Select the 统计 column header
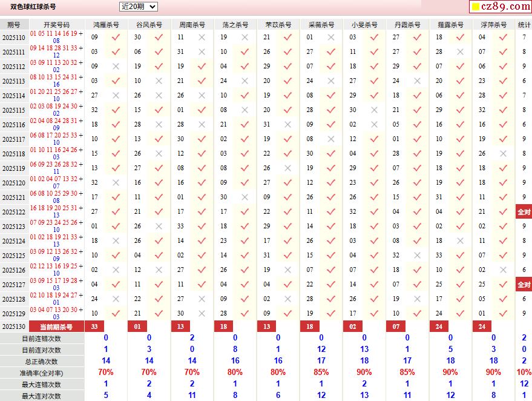The width and height of the screenshot is (532, 401). pyautogui.click(x=524, y=25)
